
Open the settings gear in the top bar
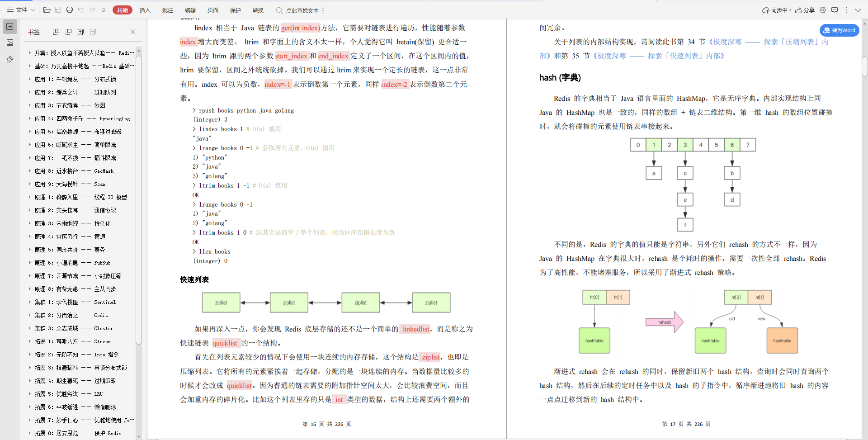pyautogui.click(x=823, y=10)
